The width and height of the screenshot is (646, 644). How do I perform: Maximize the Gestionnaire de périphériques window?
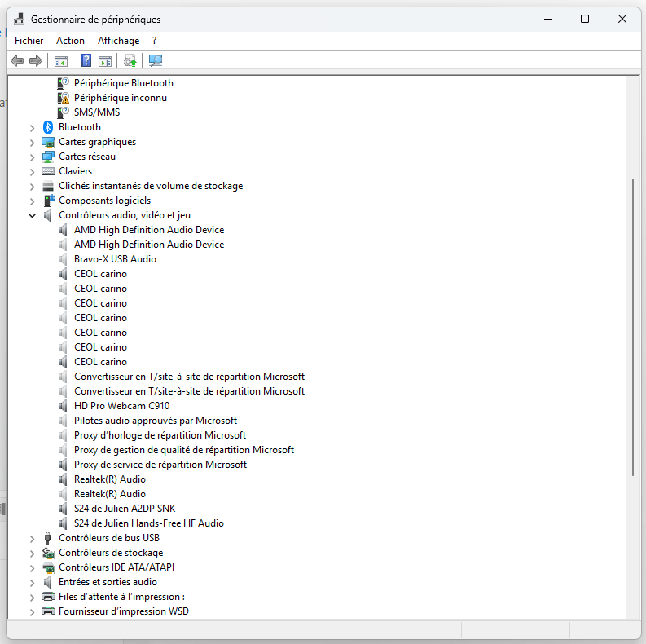point(585,19)
